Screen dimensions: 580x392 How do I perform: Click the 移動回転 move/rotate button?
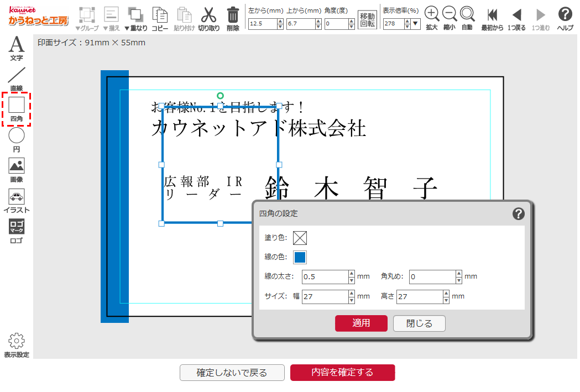[x=367, y=19]
